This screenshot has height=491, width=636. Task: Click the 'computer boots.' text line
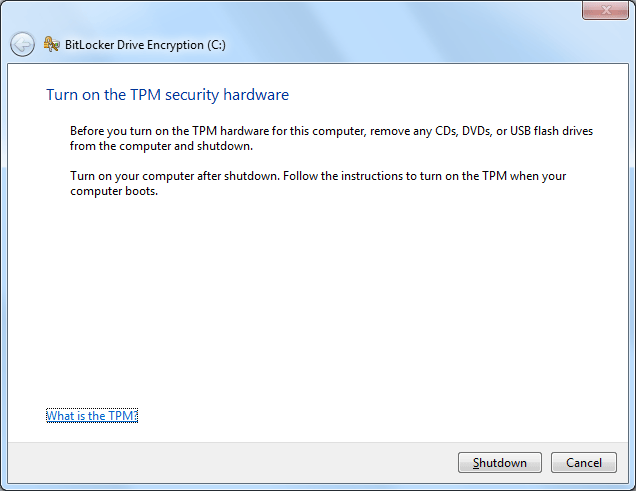click(x=114, y=191)
